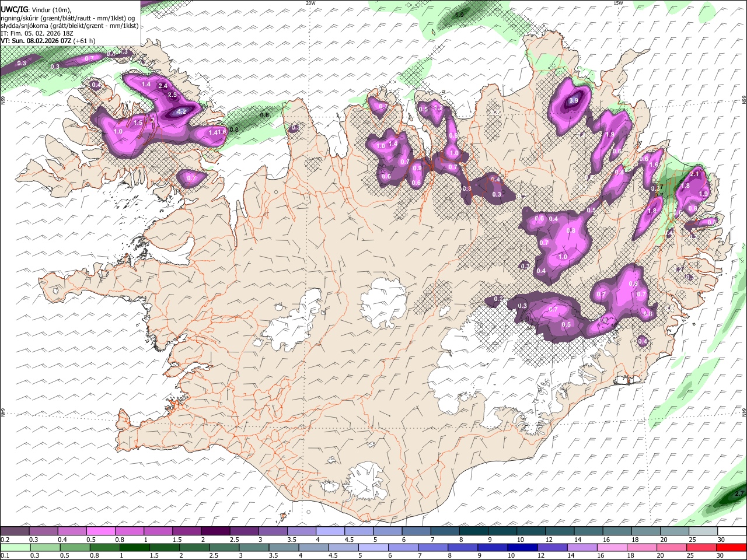Click the 'UWC/IG: Vindur (10m)' title text
The height and width of the screenshot is (560, 747).
click(36, 9)
